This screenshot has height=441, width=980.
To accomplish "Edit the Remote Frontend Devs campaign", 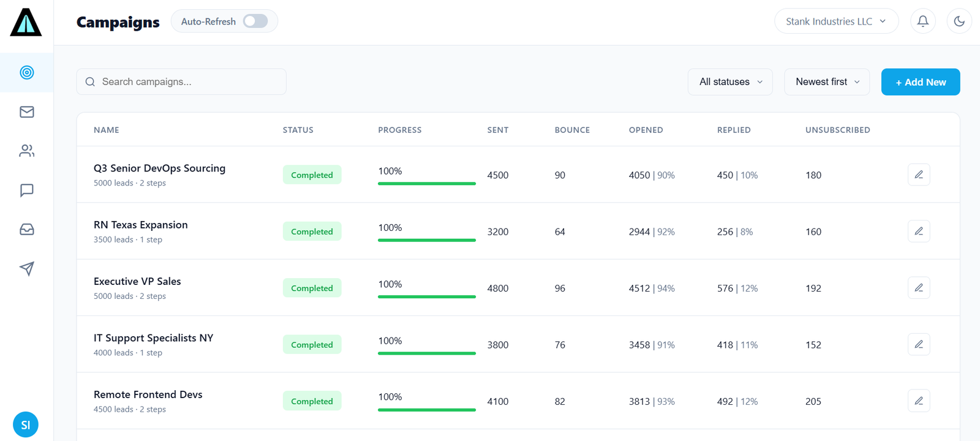I will [919, 401].
